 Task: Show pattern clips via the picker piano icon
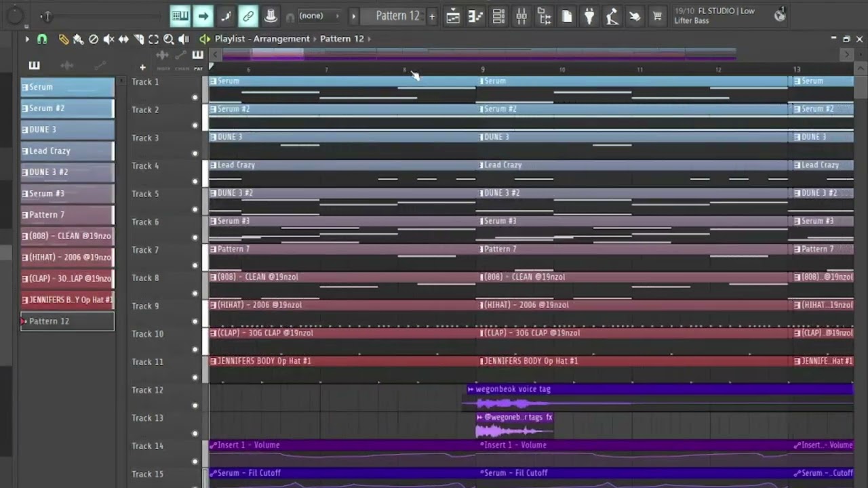click(x=34, y=66)
